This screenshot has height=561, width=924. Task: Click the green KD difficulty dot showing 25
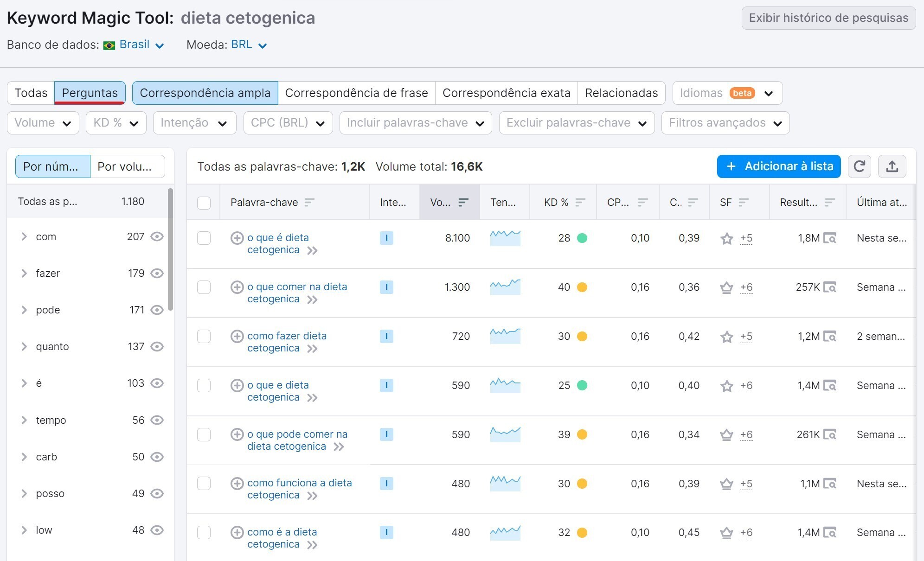pos(581,385)
